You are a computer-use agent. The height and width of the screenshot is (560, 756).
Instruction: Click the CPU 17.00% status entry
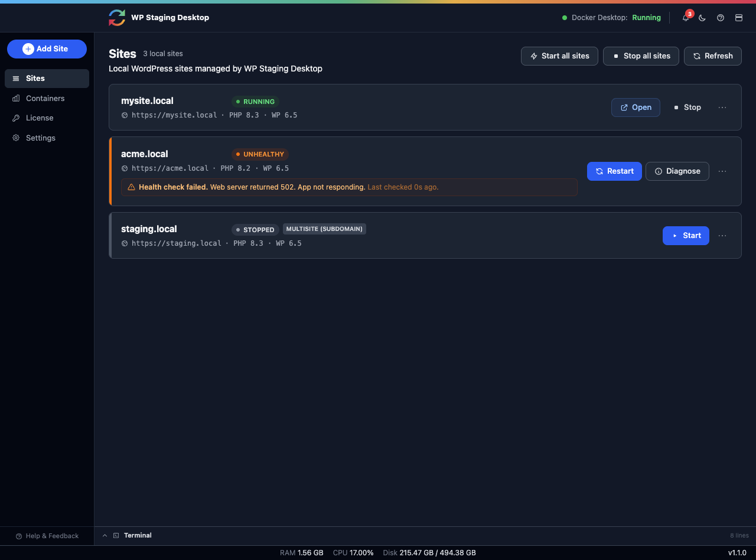click(353, 553)
